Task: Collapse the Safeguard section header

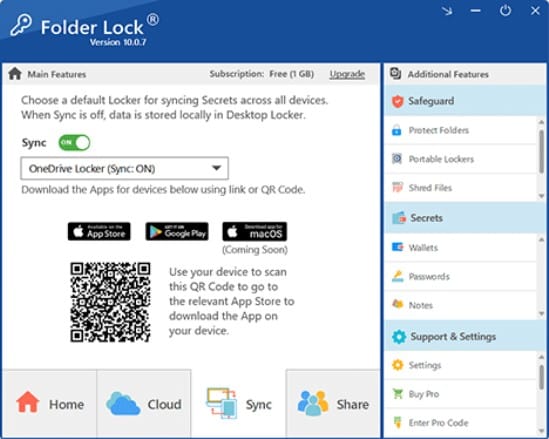Action: 465,101
